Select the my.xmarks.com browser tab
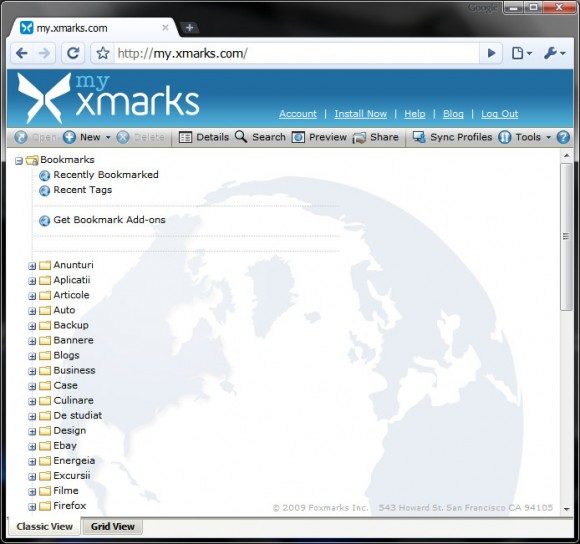This screenshot has width=580, height=544. [94, 28]
